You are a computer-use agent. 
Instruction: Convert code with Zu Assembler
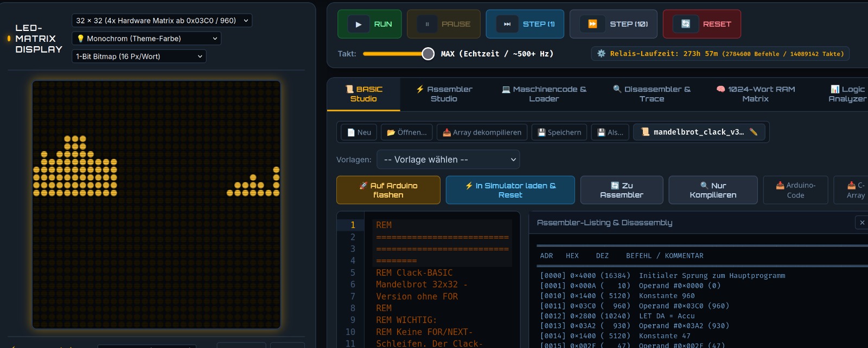pyautogui.click(x=622, y=190)
